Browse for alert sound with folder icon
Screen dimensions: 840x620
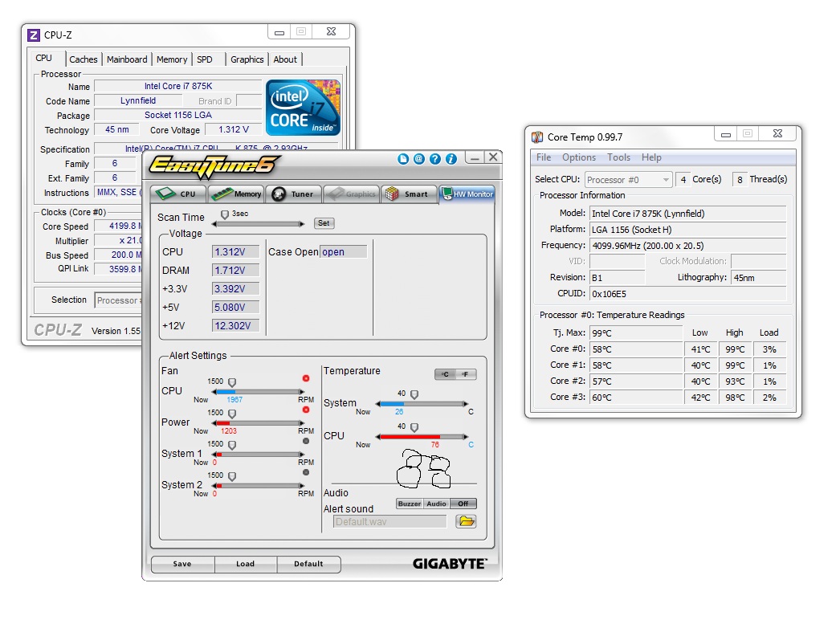tap(466, 521)
